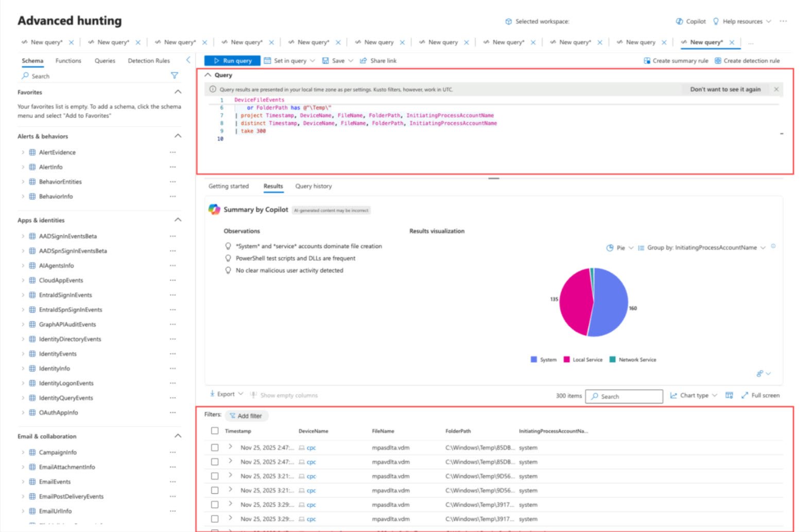Select all rows with header checkbox
Viewport: 811px width, 532px height.
pyautogui.click(x=215, y=431)
